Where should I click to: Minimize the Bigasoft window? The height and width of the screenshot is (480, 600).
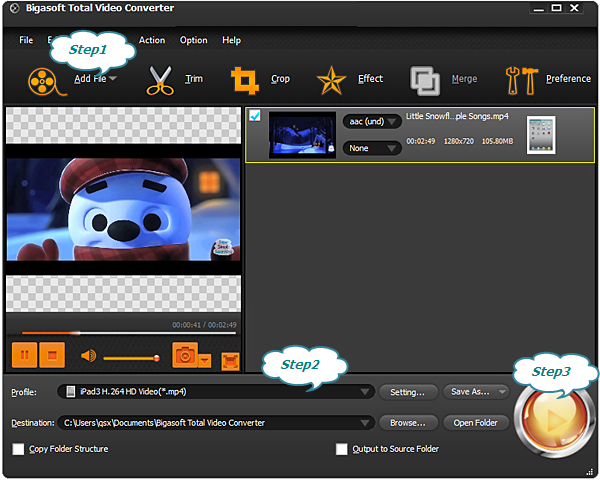coord(539,8)
